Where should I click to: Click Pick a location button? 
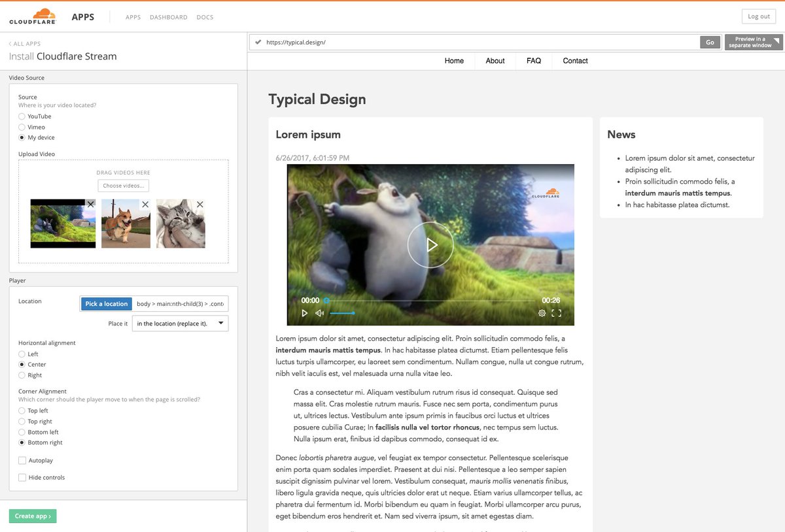point(106,304)
